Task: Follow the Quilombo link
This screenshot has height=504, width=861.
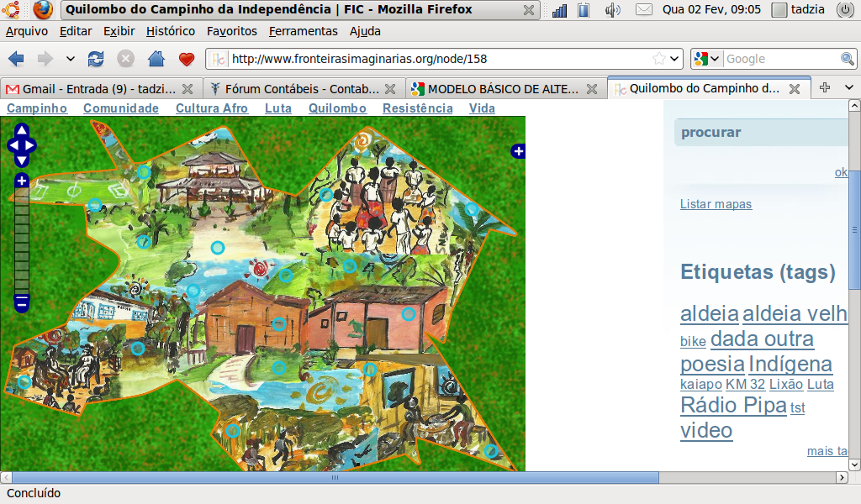Action: (x=337, y=108)
